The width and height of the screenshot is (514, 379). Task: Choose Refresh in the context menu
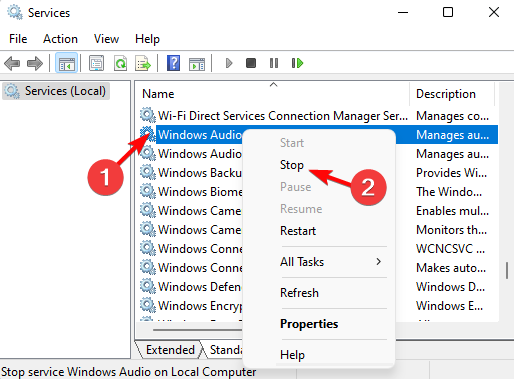(x=299, y=293)
